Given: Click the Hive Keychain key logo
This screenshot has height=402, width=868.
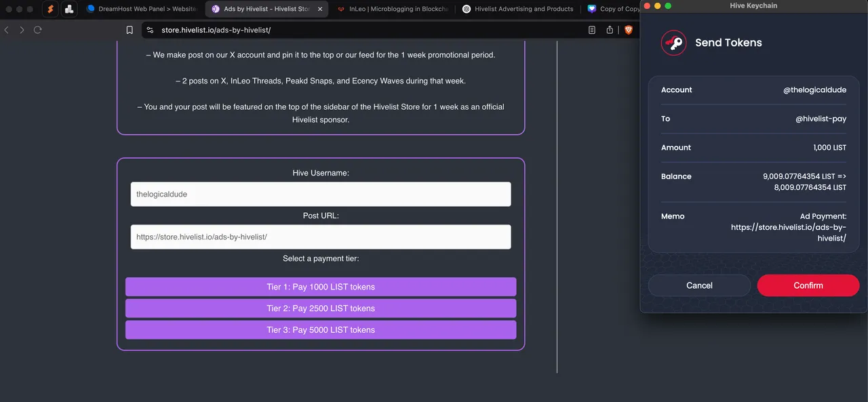Looking at the screenshot, I should tap(673, 43).
